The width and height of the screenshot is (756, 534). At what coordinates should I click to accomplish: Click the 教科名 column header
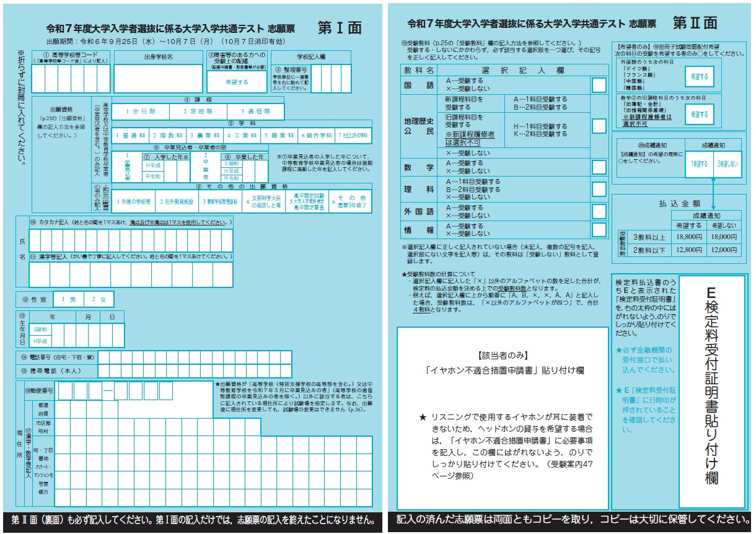coord(420,71)
